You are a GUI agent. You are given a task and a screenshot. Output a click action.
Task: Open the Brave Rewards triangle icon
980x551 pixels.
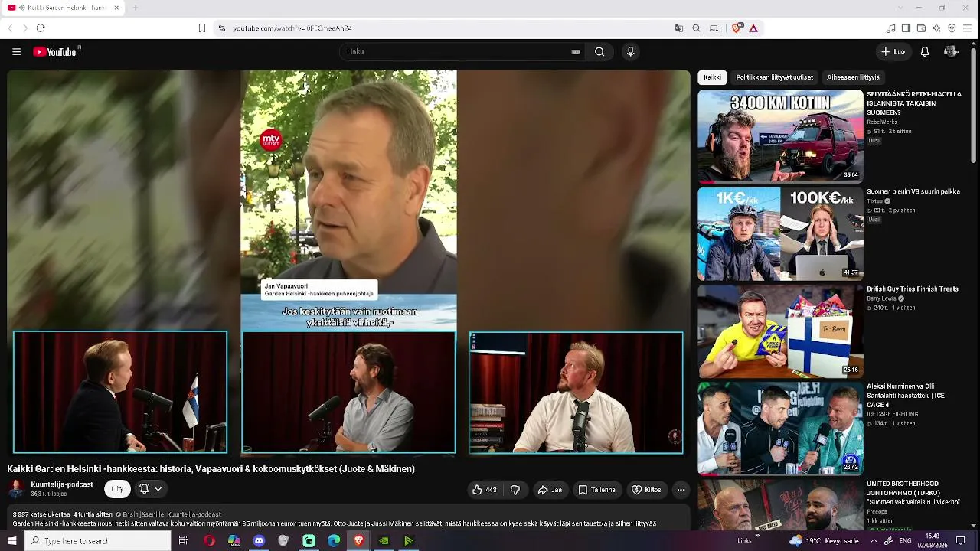(x=753, y=28)
